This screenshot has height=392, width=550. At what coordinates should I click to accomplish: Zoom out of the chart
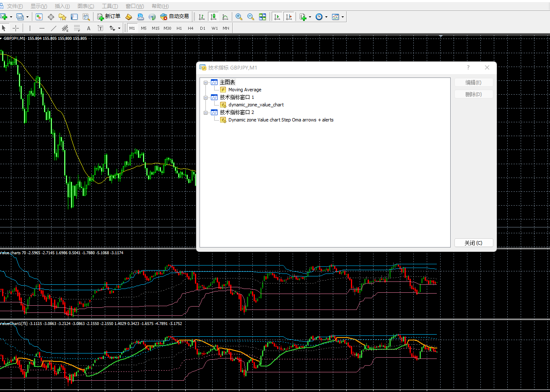point(251,17)
